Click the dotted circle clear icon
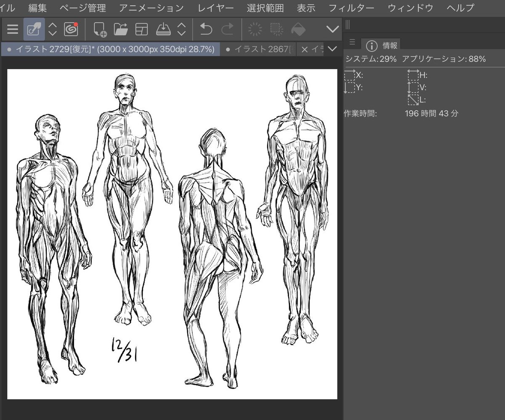Viewport: 505px width, 420px height. [255, 29]
